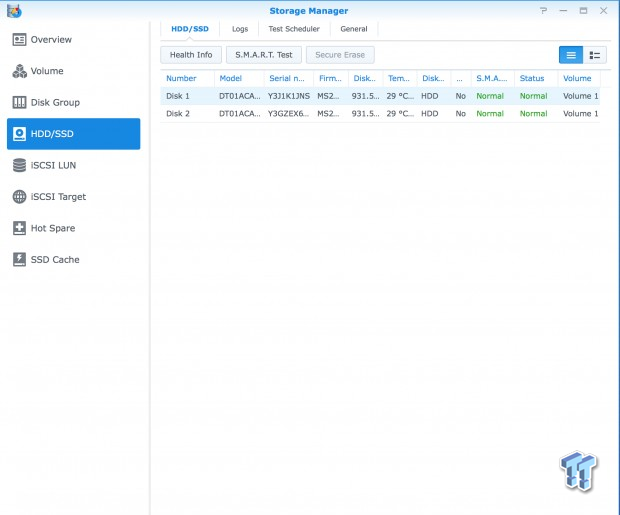The height and width of the screenshot is (515, 620).
Task: Select the Disk 1 row
Action: click(380, 96)
